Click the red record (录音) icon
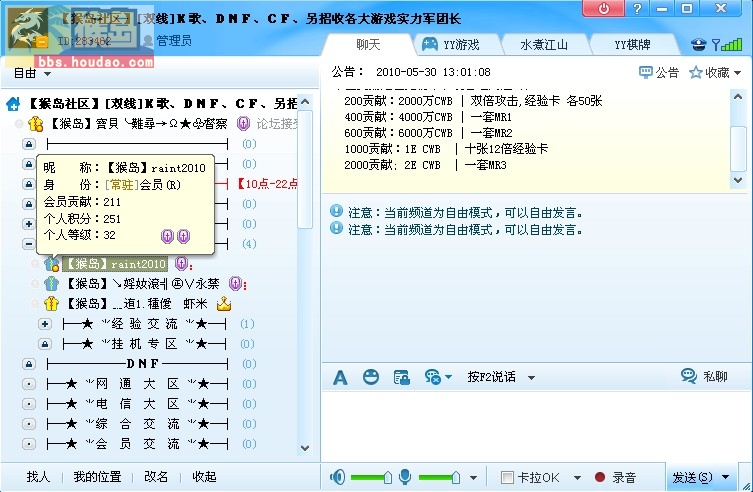 (x=599, y=477)
